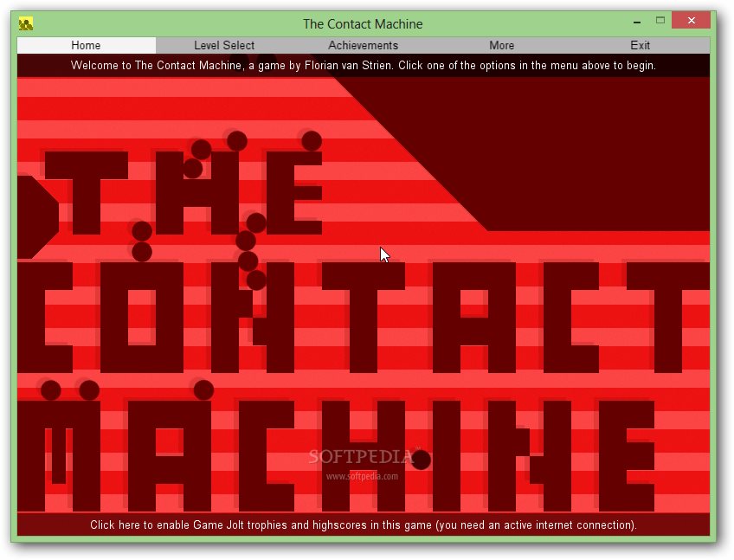
Task: Switch to the Level Select tab
Action: pyautogui.click(x=224, y=45)
